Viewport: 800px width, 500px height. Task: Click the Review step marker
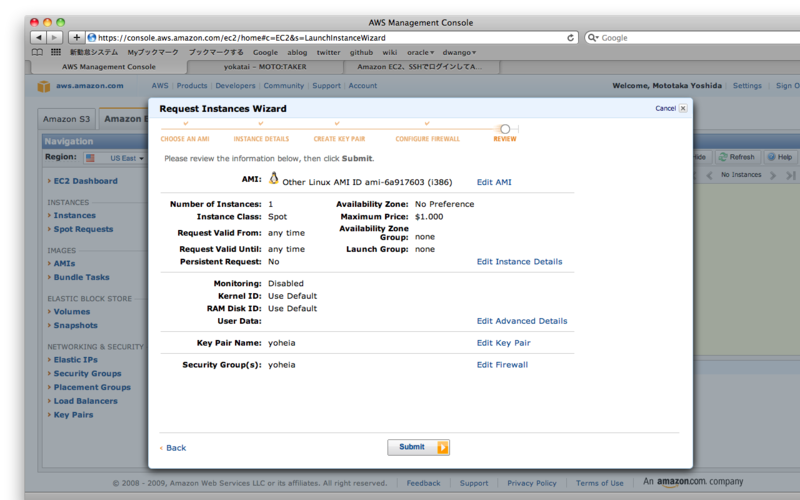pyautogui.click(x=505, y=129)
